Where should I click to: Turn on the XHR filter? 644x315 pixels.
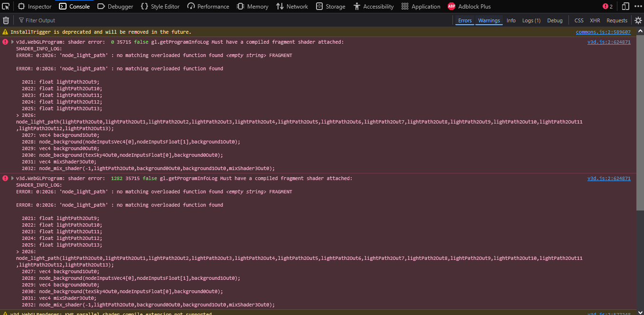coord(595,20)
